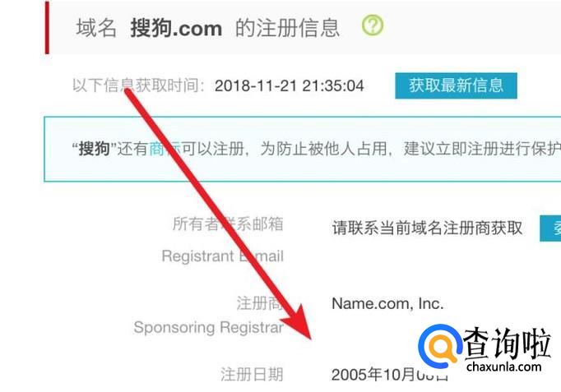Click the 以下信息获取时间 label
The image size is (561, 392).
(x=139, y=85)
